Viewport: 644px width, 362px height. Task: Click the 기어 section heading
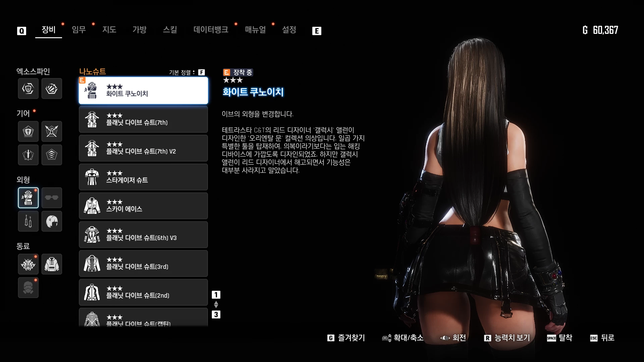click(23, 114)
